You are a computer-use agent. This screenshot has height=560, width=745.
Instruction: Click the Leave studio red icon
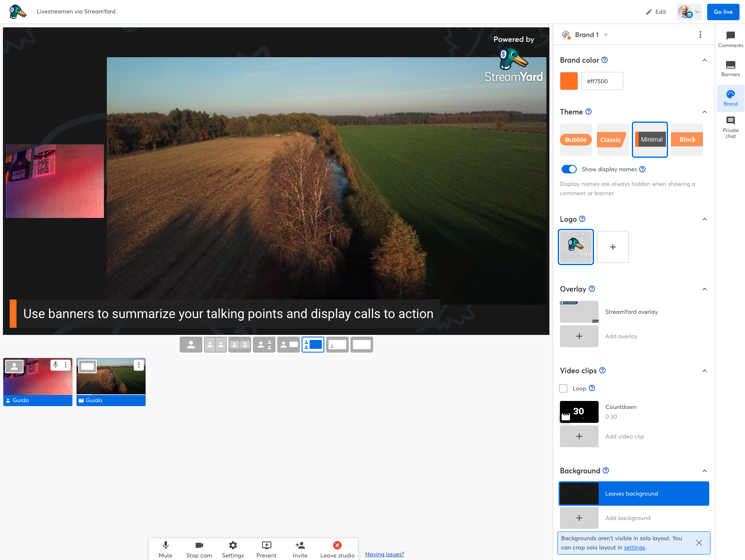click(x=337, y=545)
